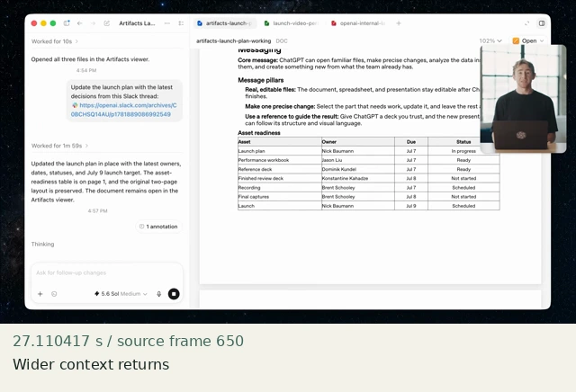Click the artifacts-launch-plan-working file name
This screenshot has width=576, height=392.
pos(234,40)
